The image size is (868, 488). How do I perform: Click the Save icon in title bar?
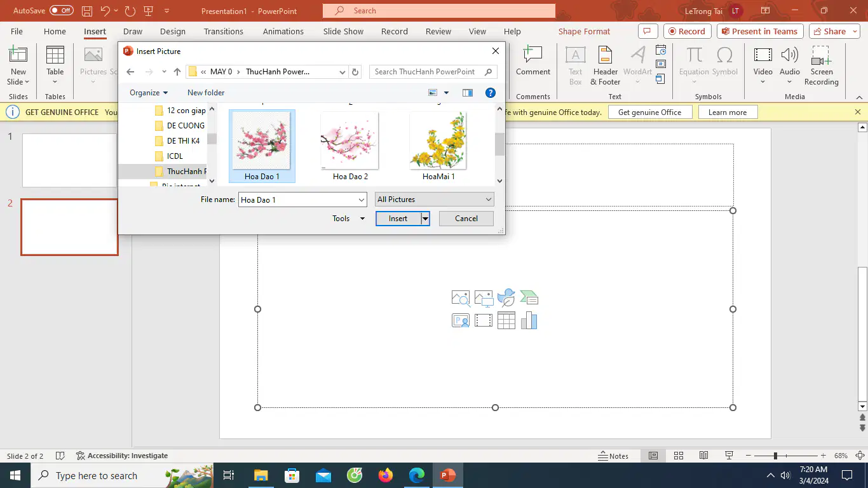coord(88,11)
